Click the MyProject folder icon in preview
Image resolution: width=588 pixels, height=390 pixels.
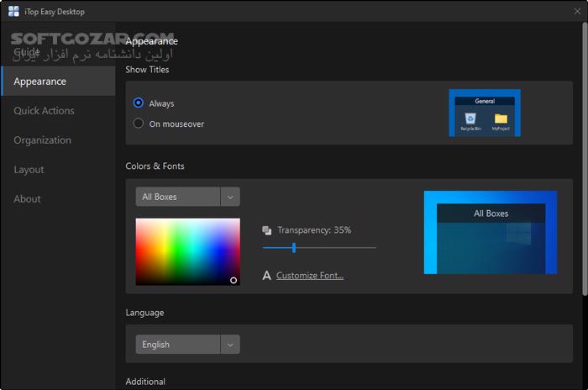501,119
